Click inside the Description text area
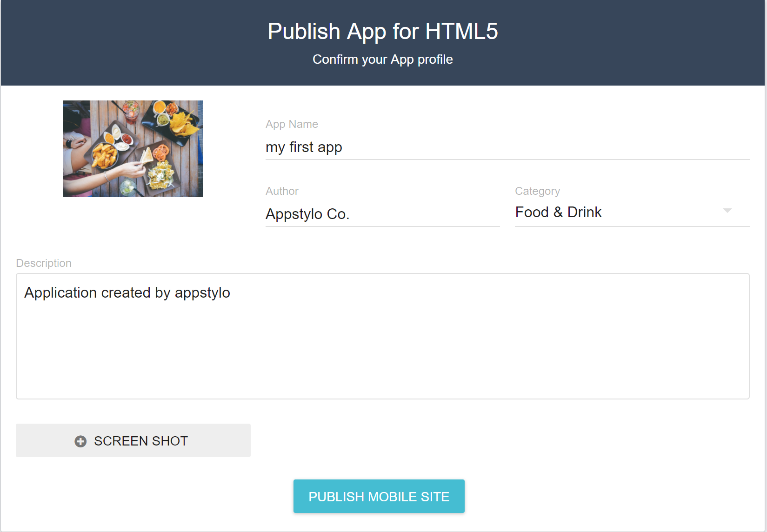This screenshot has height=532, width=767. pyautogui.click(x=382, y=336)
